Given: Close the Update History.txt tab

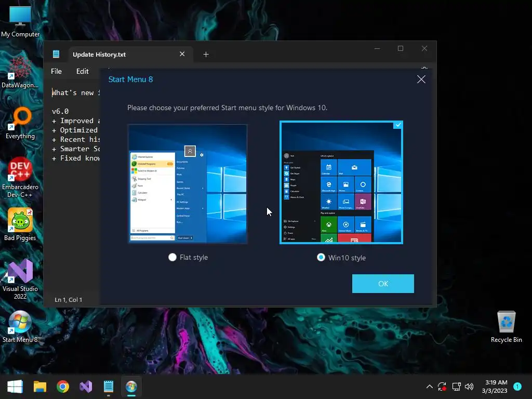Looking at the screenshot, I should [182, 54].
